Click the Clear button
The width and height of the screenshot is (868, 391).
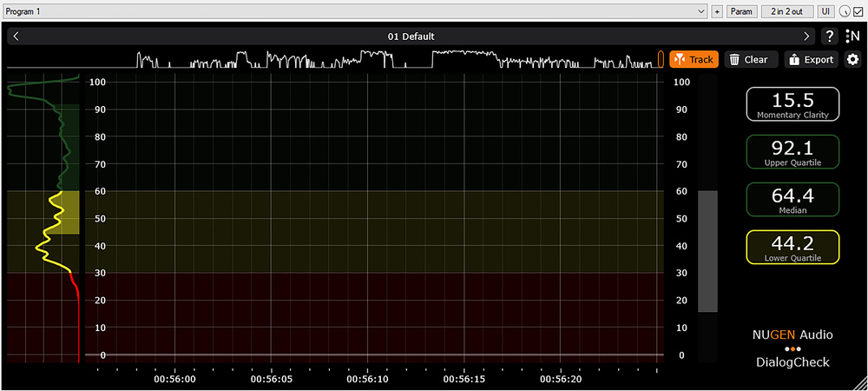pos(748,60)
